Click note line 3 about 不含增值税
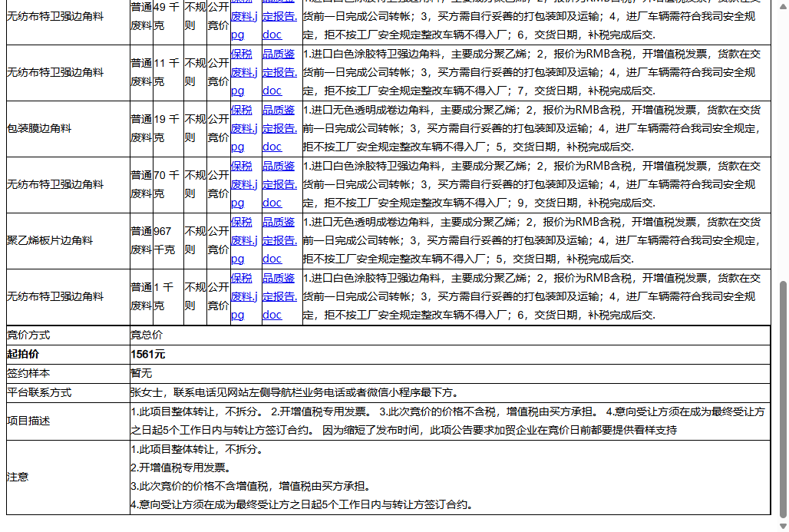 pyautogui.click(x=251, y=486)
